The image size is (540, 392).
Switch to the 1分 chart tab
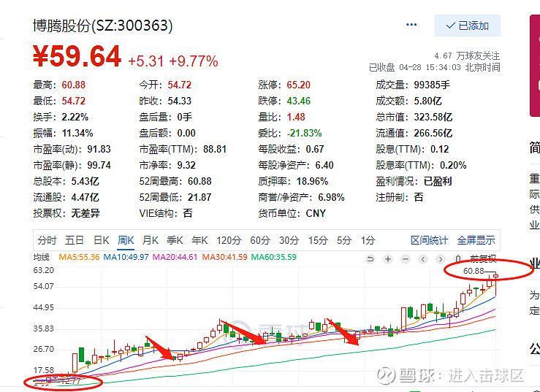pyautogui.click(x=368, y=240)
